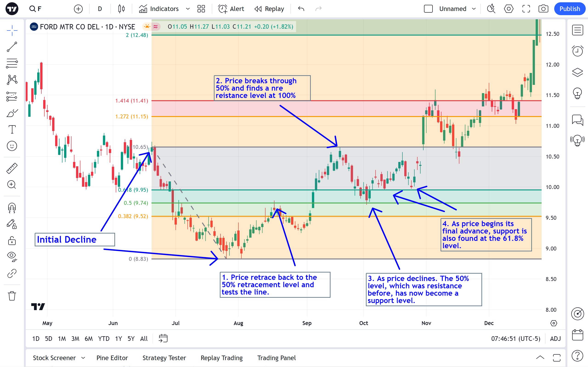Select the trend line drawing tool
This screenshot has height=367, width=588.
12,47
